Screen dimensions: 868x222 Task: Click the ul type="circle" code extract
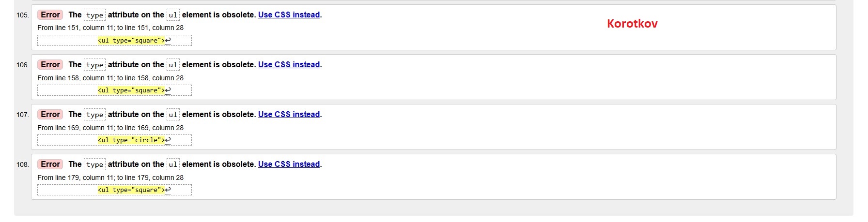pyautogui.click(x=131, y=140)
